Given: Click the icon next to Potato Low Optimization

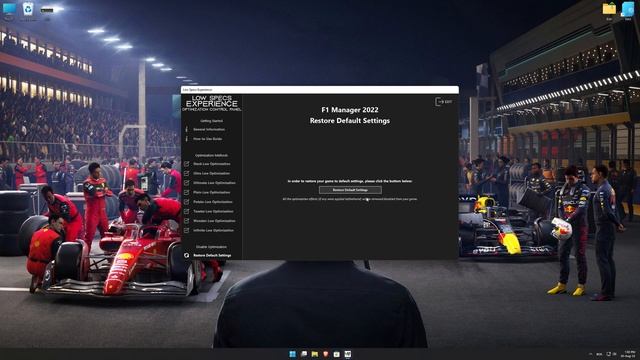Looking at the screenshot, I should coord(187,202).
